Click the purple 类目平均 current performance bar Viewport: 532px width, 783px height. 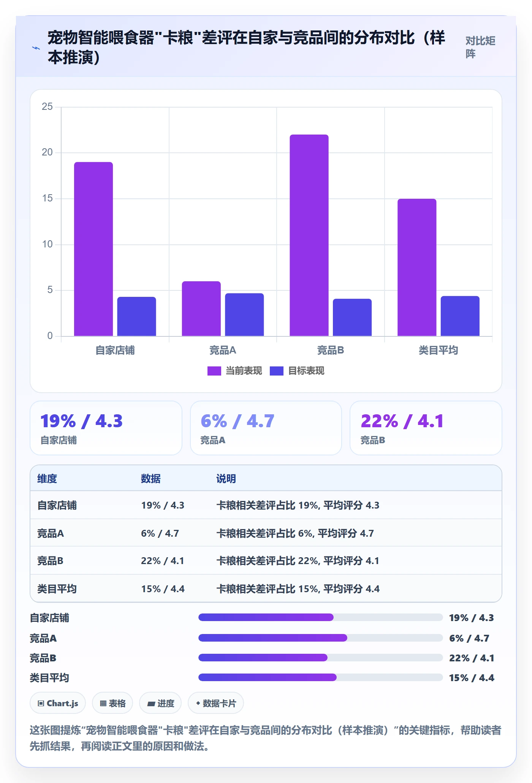(x=417, y=267)
